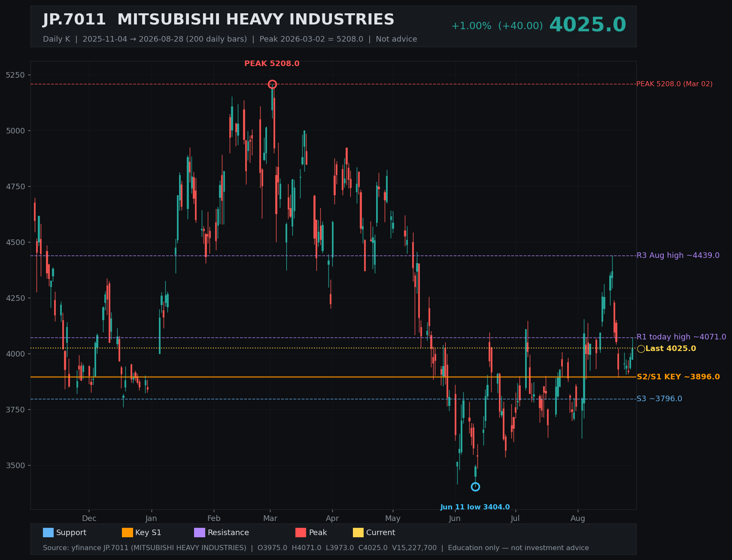This screenshot has width=732, height=560.
Task: Click the Aug label on the date axis
Action: (578, 518)
